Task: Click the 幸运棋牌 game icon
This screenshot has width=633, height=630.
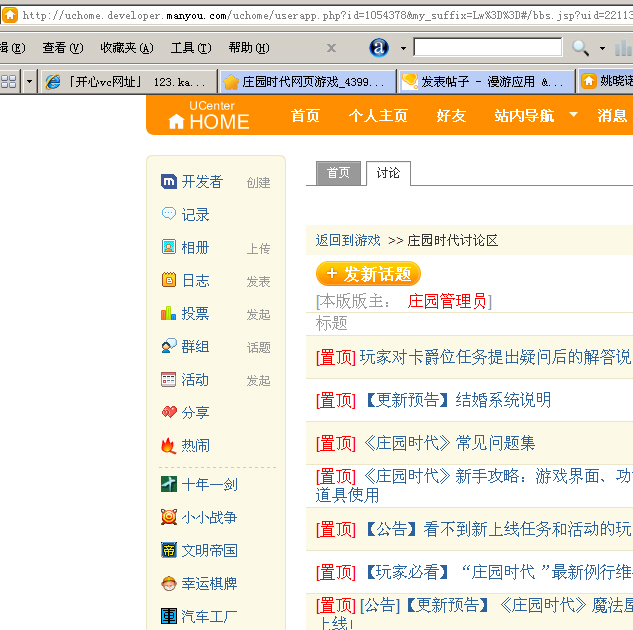Action: tap(169, 584)
